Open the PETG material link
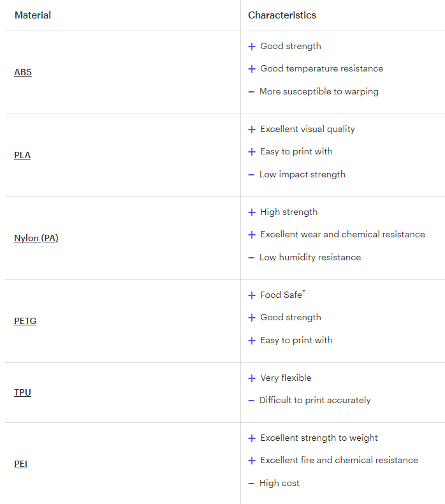Viewport: 445px width, 504px height. click(26, 321)
